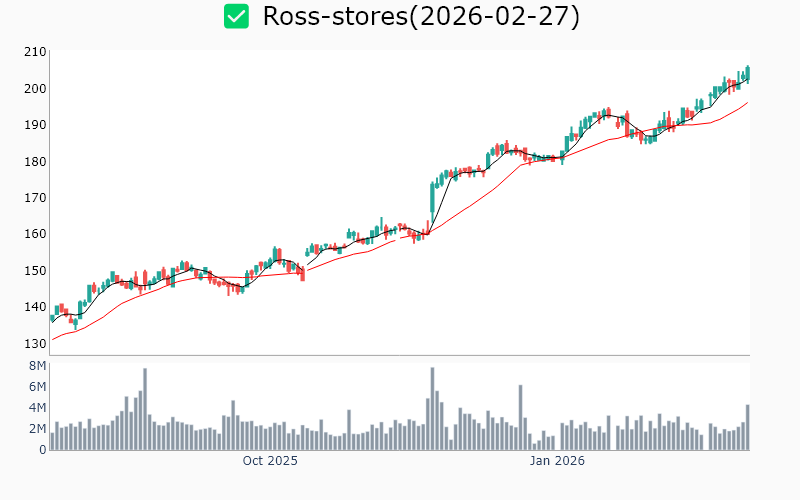Click the 8M volume axis label
800x500 pixels.
(37, 366)
